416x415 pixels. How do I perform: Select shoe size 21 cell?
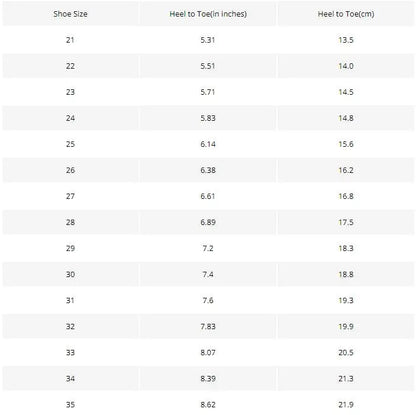pyautogui.click(x=70, y=40)
